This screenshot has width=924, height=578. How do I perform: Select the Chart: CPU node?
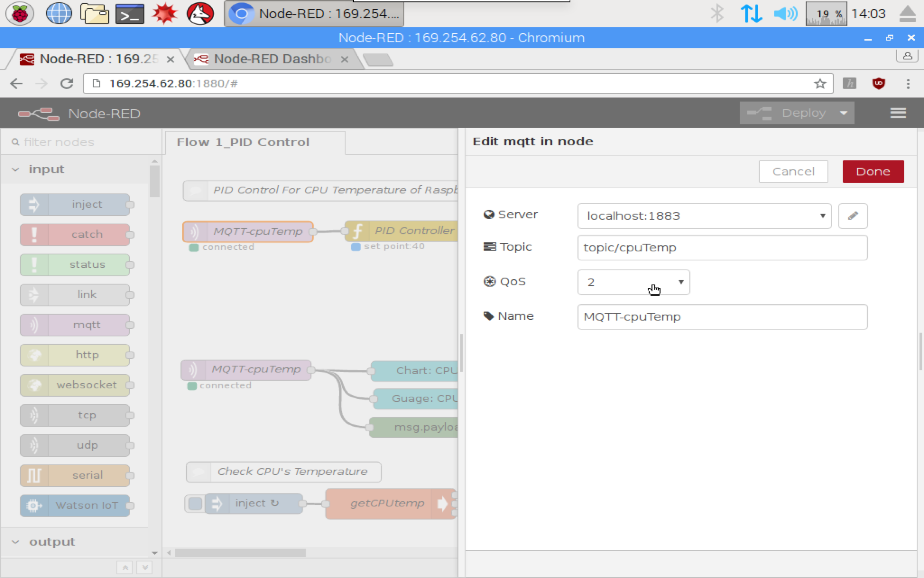(415, 371)
